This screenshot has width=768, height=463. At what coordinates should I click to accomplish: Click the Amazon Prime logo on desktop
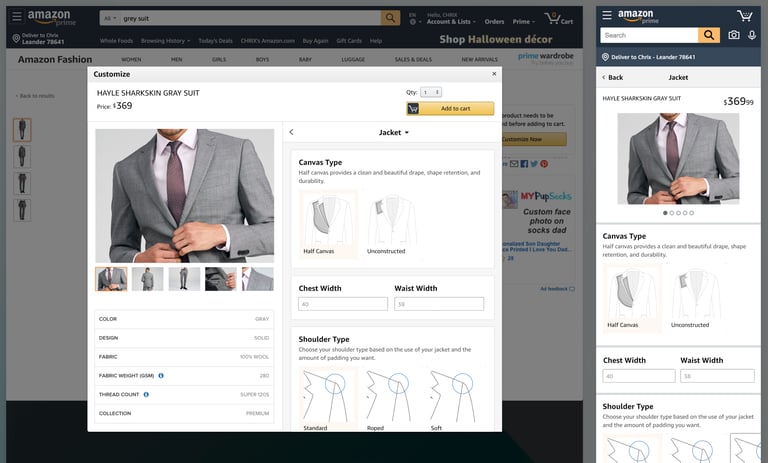tap(52, 18)
